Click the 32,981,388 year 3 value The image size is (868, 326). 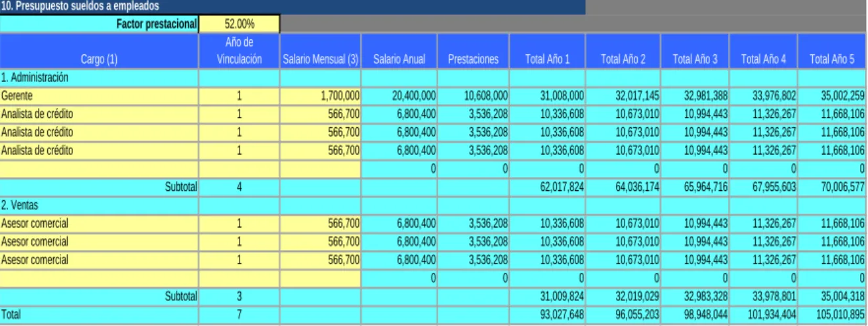(695, 96)
